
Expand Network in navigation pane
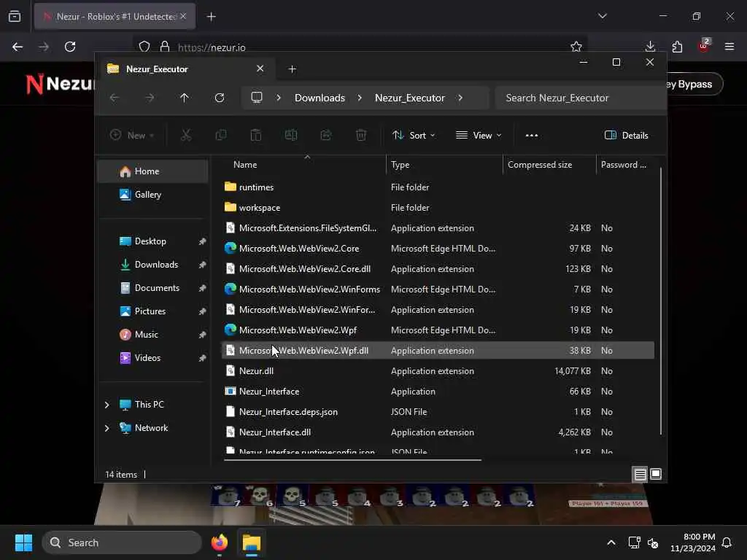click(107, 427)
